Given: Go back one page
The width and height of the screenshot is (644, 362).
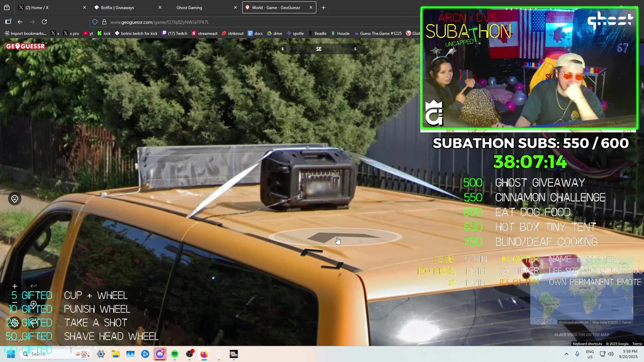Looking at the screenshot, I should click(20, 22).
